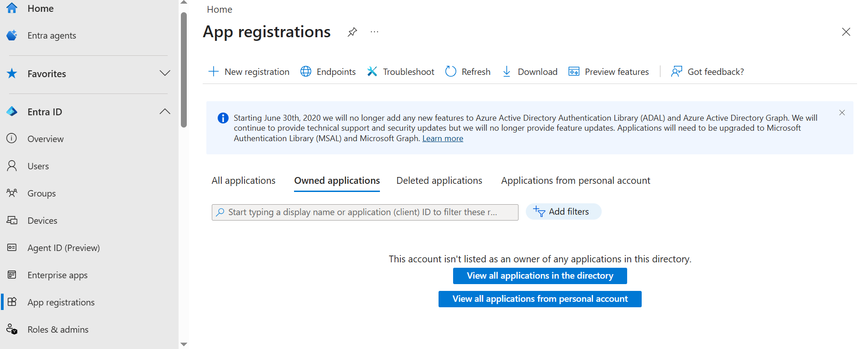
Task: Expand the Favorites section
Action: pos(165,74)
